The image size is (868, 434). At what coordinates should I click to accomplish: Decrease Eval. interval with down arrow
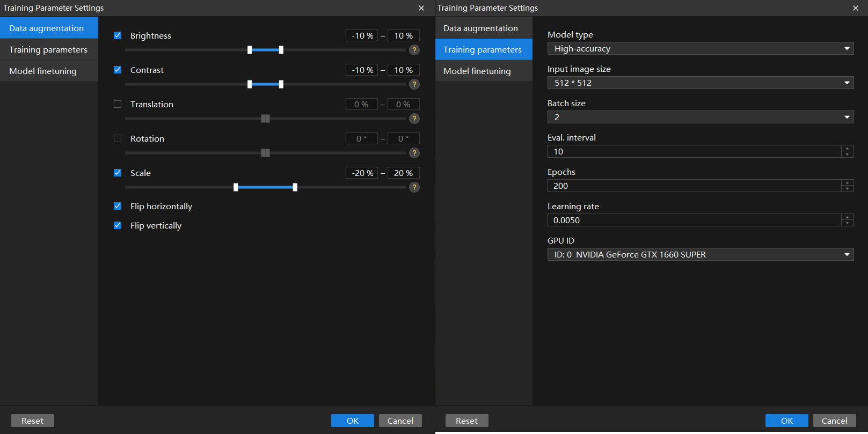(848, 155)
